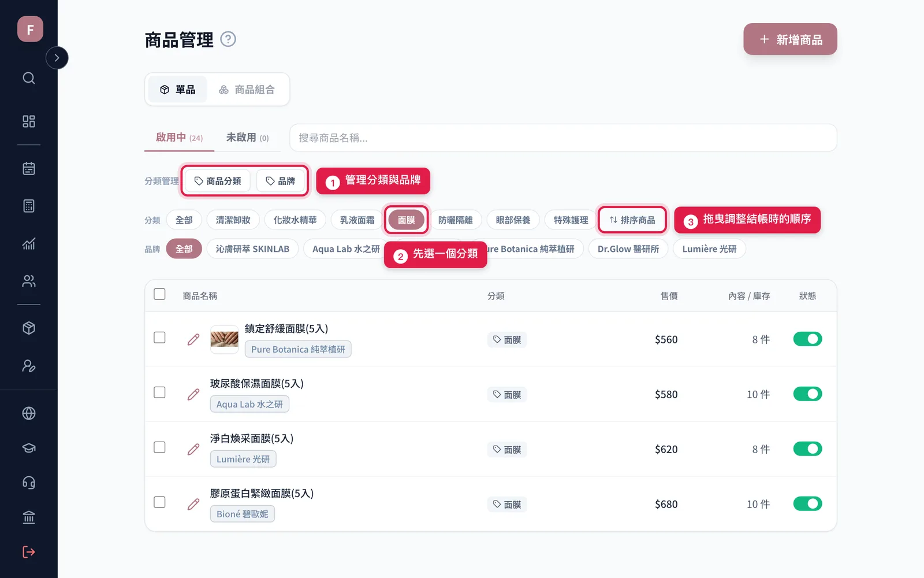
Task: Check the select-all checkbox in table header
Action: click(x=160, y=294)
